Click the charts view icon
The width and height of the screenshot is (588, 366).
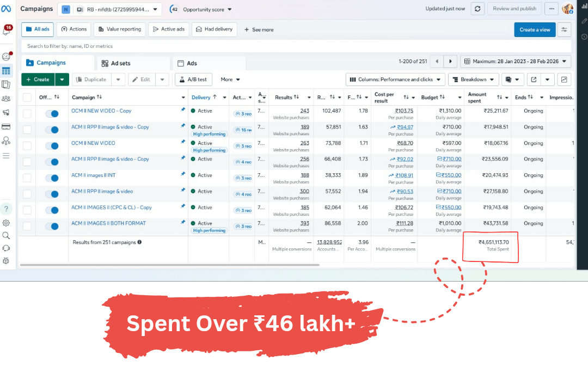[x=564, y=80]
